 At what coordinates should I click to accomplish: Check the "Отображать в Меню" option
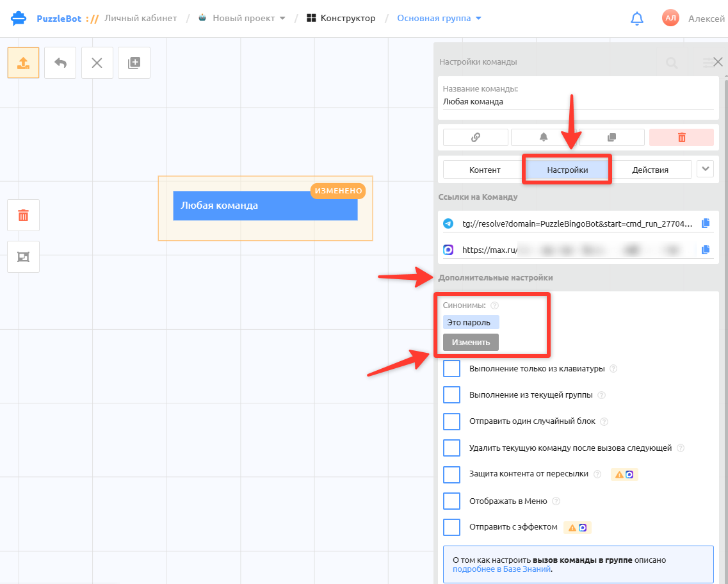point(451,501)
